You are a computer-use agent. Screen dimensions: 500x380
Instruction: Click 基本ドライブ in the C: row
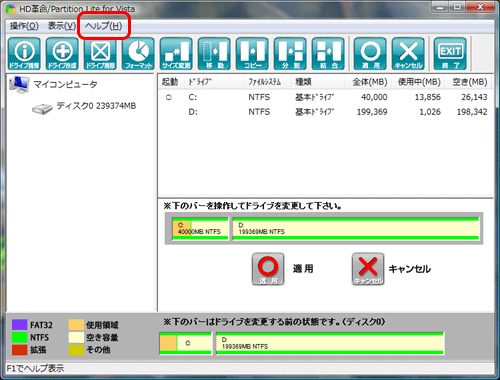(315, 97)
